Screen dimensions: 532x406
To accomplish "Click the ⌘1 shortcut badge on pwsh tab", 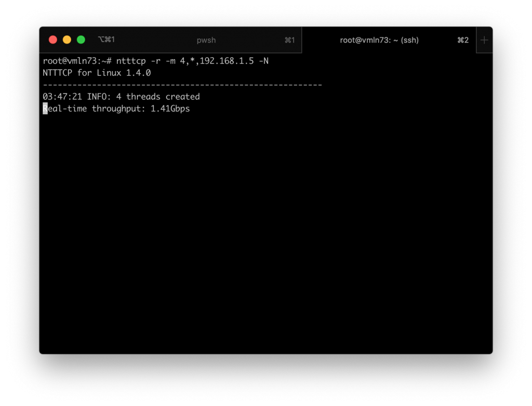I will [289, 40].
